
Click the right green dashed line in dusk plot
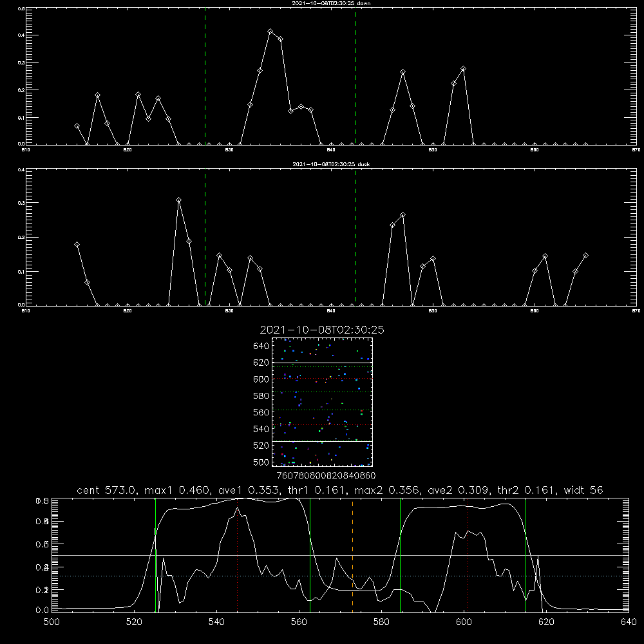click(x=355, y=237)
